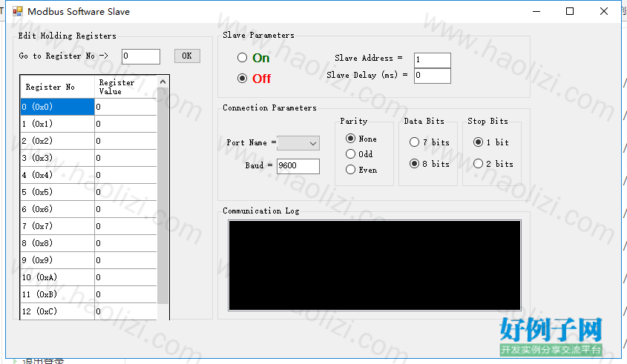Select register row 11 (0xB)
The width and height of the screenshot is (627, 364).
click(x=57, y=294)
